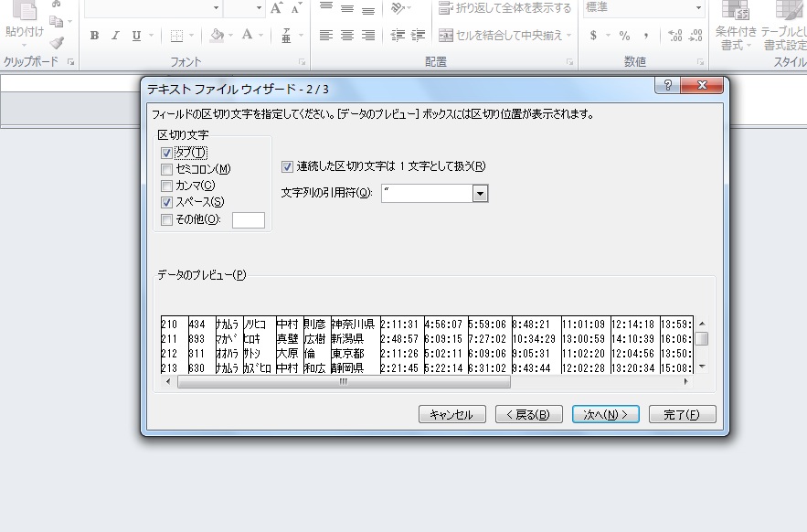Toggle bold formatting in the ribbon
This screenshot has width=807, height=532.
[94, 36]
